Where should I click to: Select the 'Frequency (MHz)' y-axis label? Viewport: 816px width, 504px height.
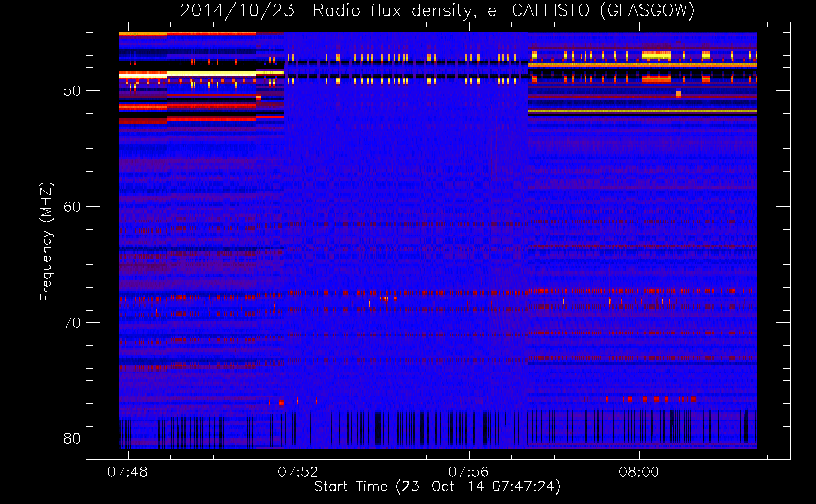coord(46,242)
